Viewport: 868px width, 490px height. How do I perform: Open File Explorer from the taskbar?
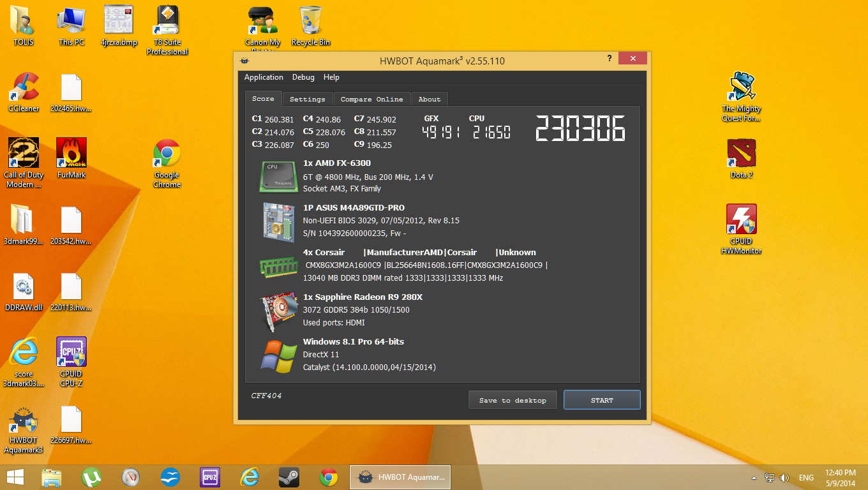coord(51,477)
